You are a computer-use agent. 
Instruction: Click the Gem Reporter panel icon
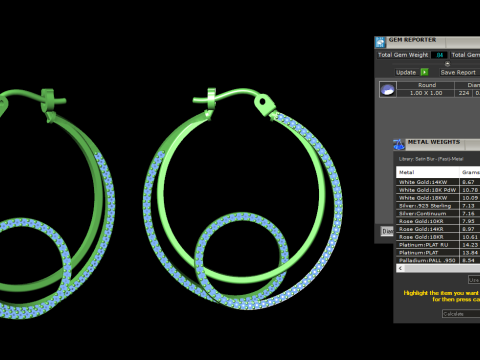(x=380, y=42)
